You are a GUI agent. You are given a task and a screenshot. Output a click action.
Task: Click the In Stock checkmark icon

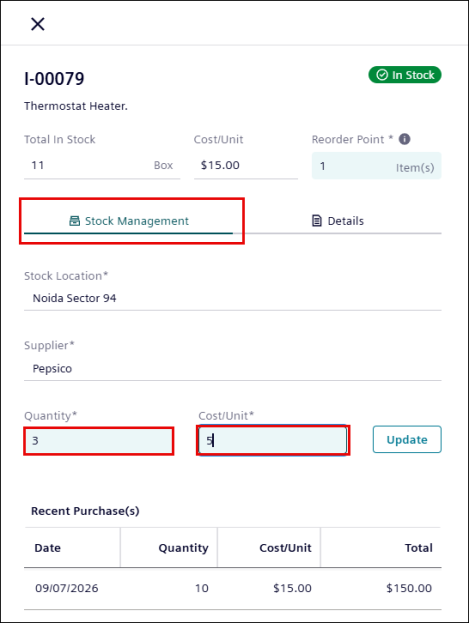click(382, 75)
